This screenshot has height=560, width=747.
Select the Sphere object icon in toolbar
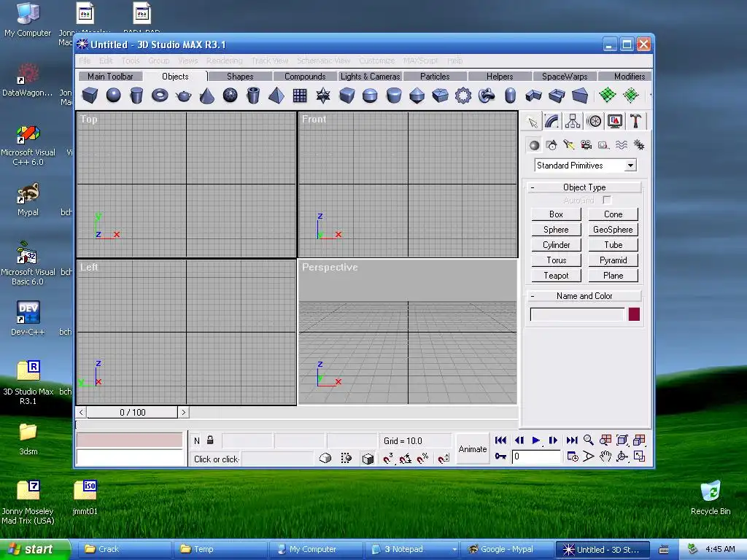[113, 96]
